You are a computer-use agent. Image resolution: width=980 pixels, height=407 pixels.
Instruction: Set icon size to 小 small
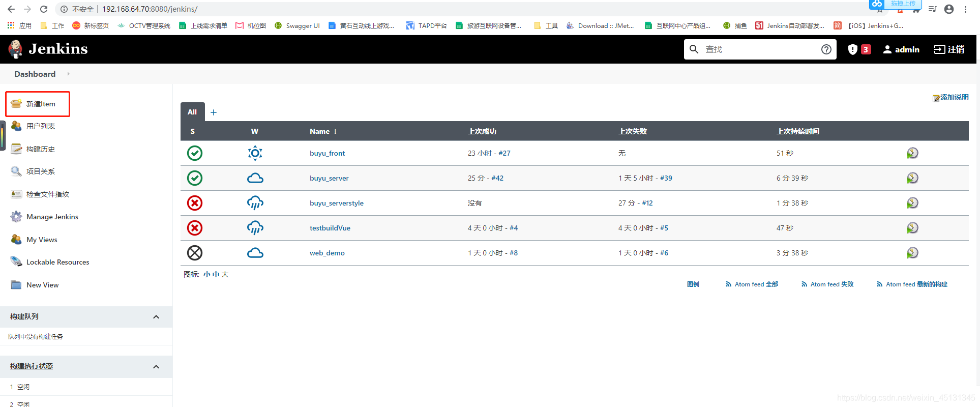(207, 274)
